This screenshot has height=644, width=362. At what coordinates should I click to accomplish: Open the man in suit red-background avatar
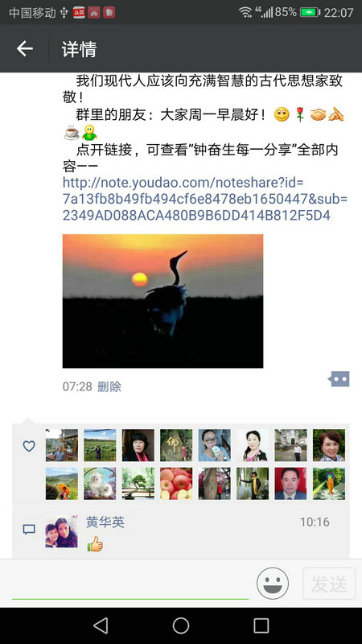pyautogui.click(x=290, y=484)
